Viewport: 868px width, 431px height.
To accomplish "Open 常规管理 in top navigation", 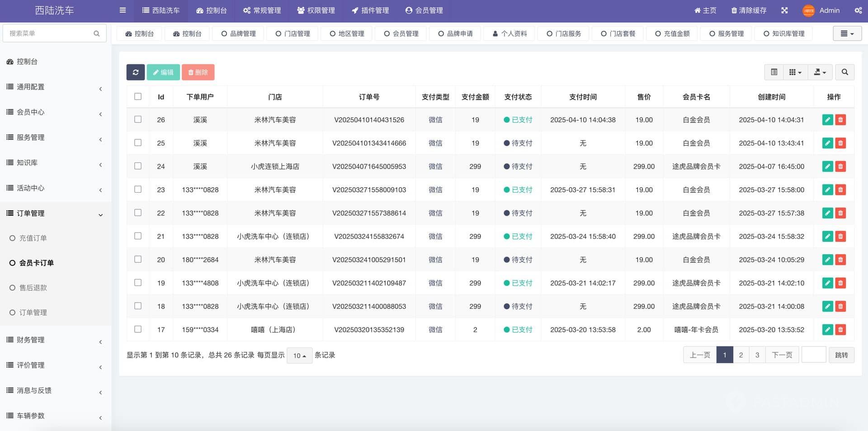I will tap(262, 10).
